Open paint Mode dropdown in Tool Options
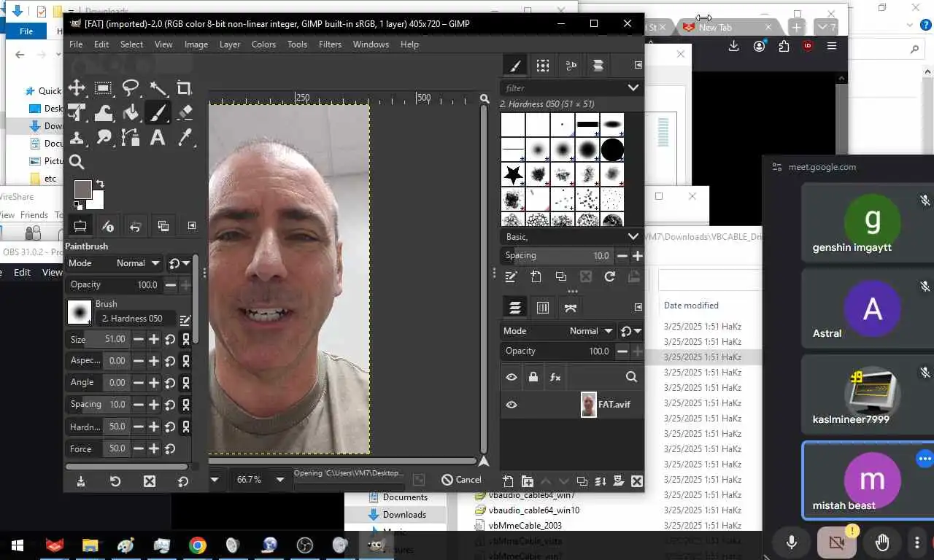 point(114,263)
